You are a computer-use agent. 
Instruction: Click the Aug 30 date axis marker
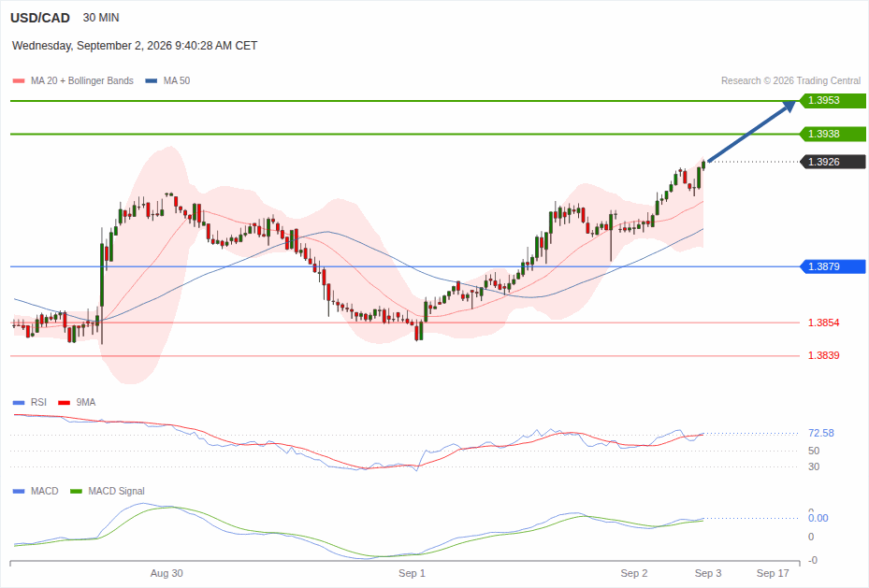(167, 573)
